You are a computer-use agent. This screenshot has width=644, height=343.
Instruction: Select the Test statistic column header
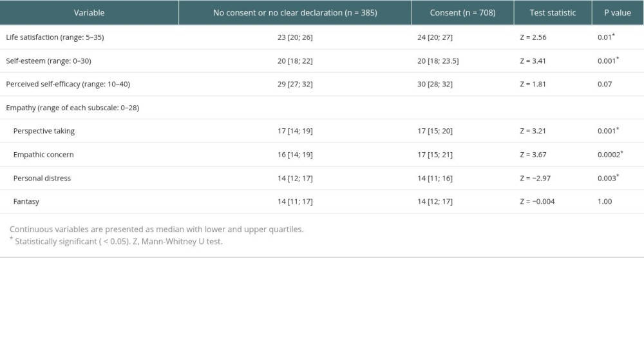(x=553, y=13)
